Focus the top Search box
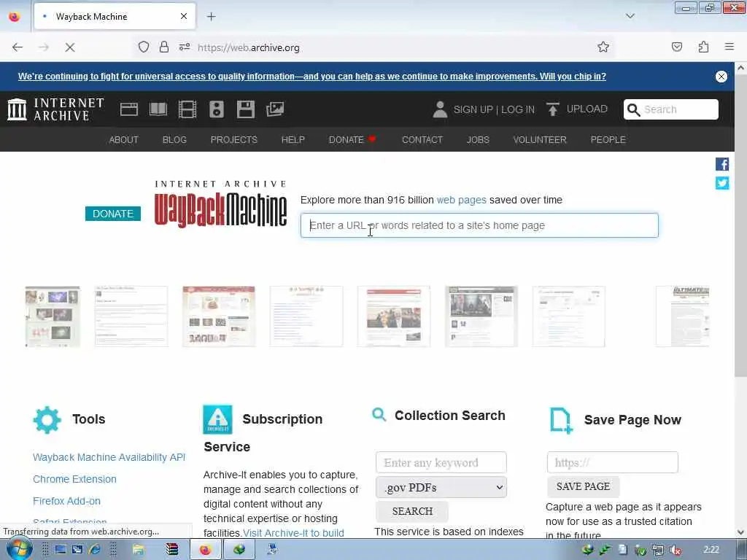This screenshot has height=560, width=747. click(x=671, y=109)
